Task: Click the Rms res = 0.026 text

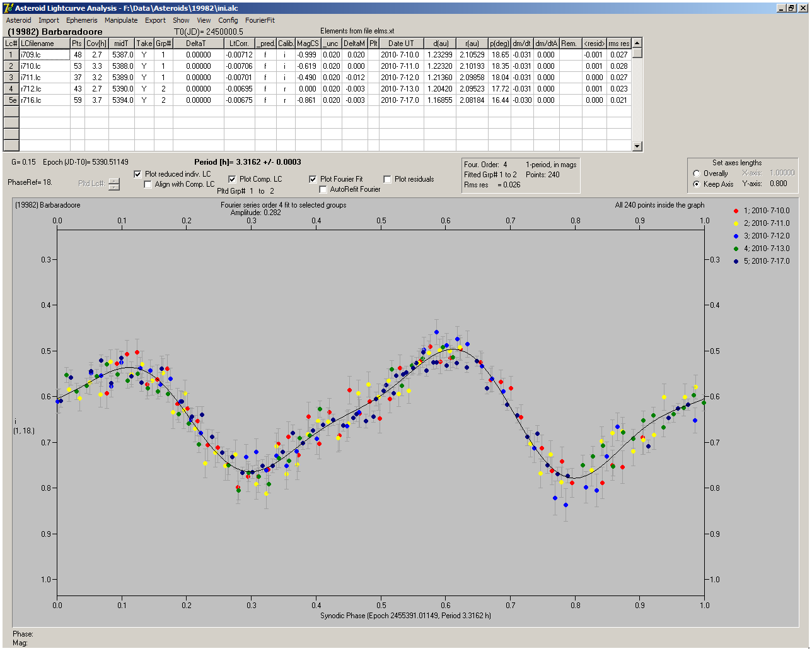Action: (x=492, y=185)
